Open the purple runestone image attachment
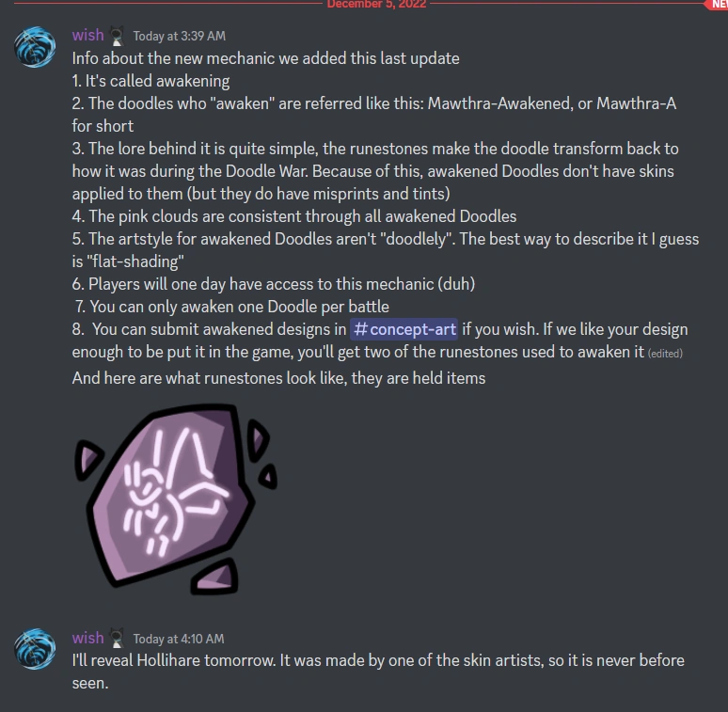Image resolution: width=728 pixels, height=712 pixels. tap(176, 498)
